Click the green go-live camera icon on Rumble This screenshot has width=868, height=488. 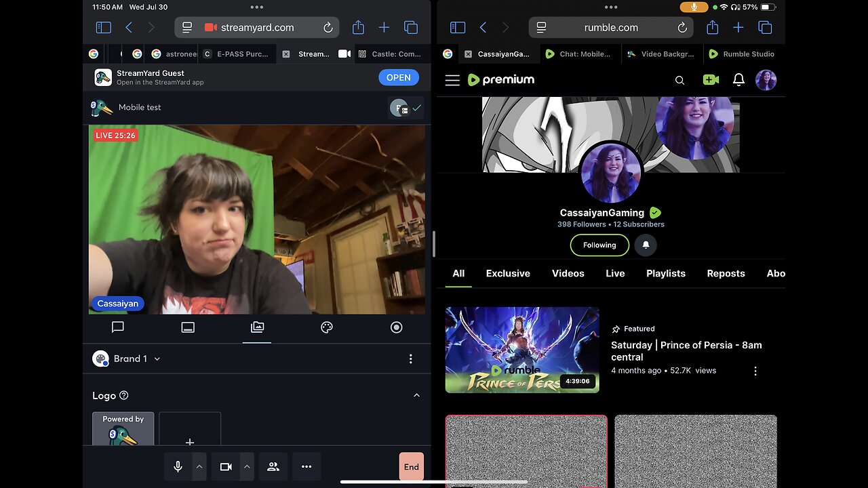pyautogui.click(x=711, y=80)
